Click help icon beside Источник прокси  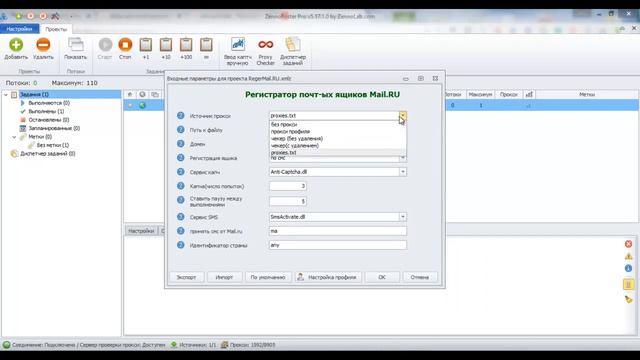tap(181, 116)
